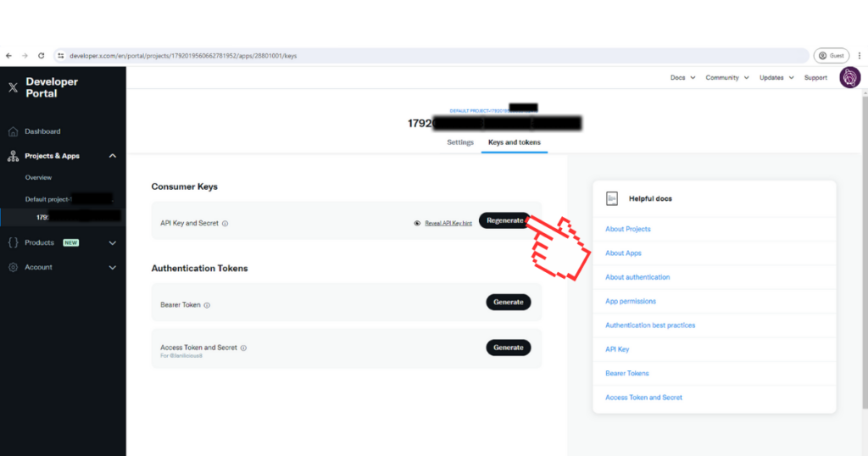Collapse the Projects & Apps section

click(113, 156)
